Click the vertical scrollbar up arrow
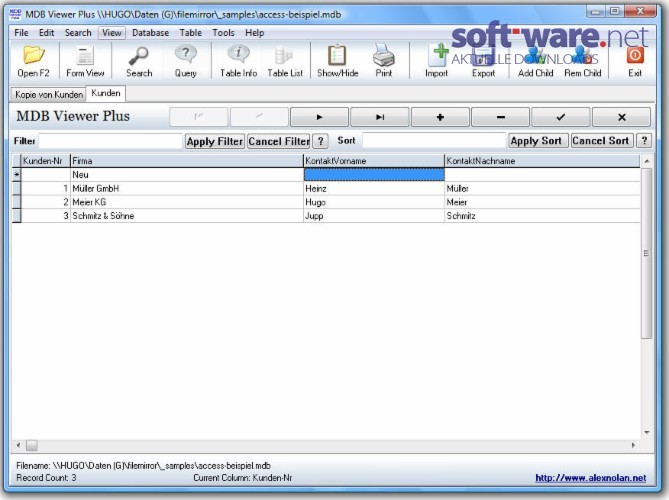The image size is (669, 500). 647,161
